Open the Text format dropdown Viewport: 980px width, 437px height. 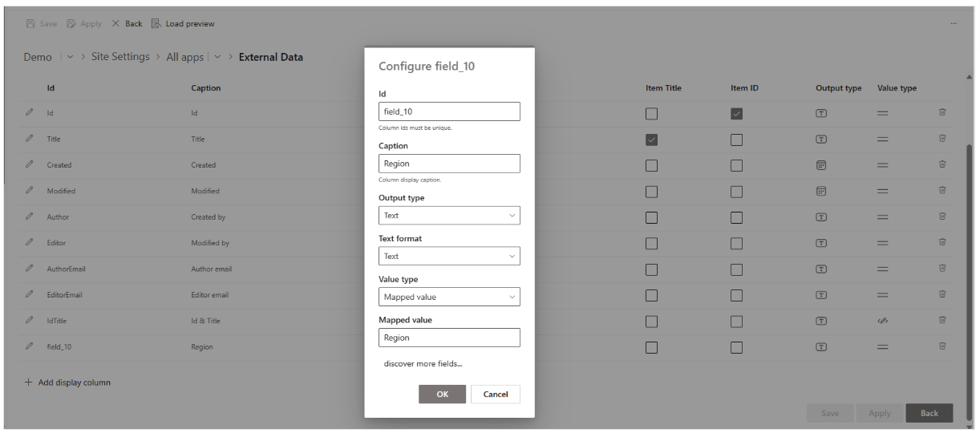449,257
